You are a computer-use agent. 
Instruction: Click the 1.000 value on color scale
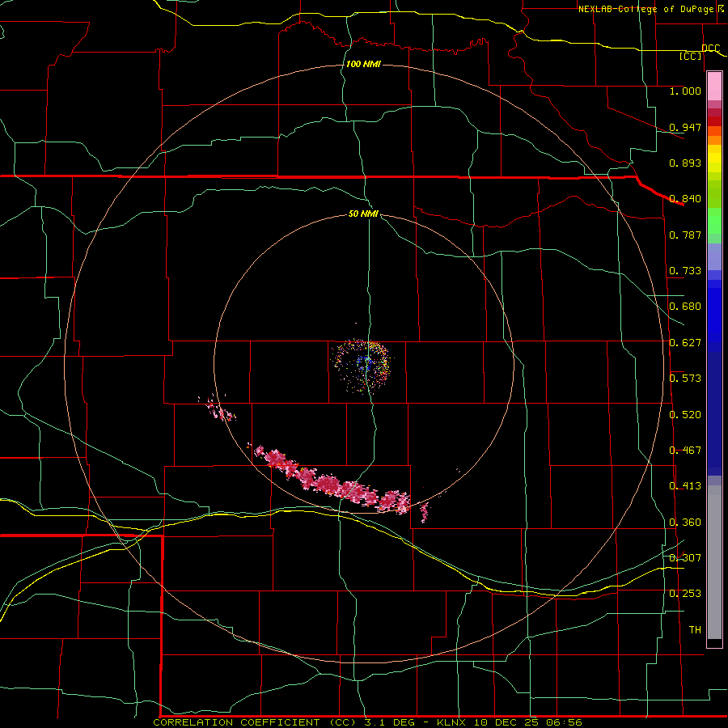685,91
